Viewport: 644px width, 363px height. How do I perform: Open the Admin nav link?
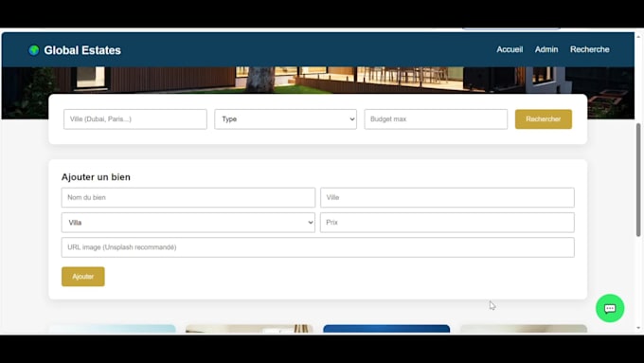tap(546, 49)
